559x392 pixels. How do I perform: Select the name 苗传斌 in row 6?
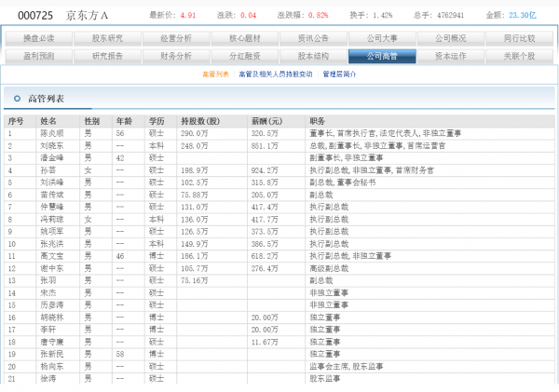(x=52, y=195)
